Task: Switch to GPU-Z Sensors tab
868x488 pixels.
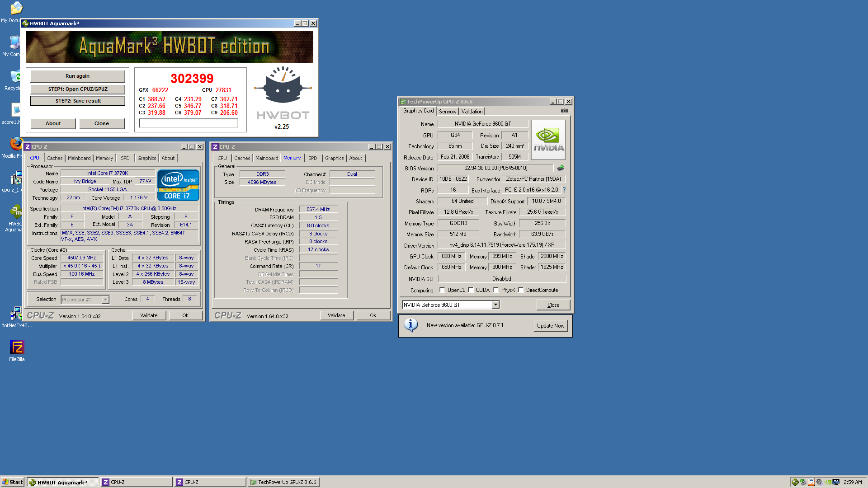Action: tap(448, 112)
